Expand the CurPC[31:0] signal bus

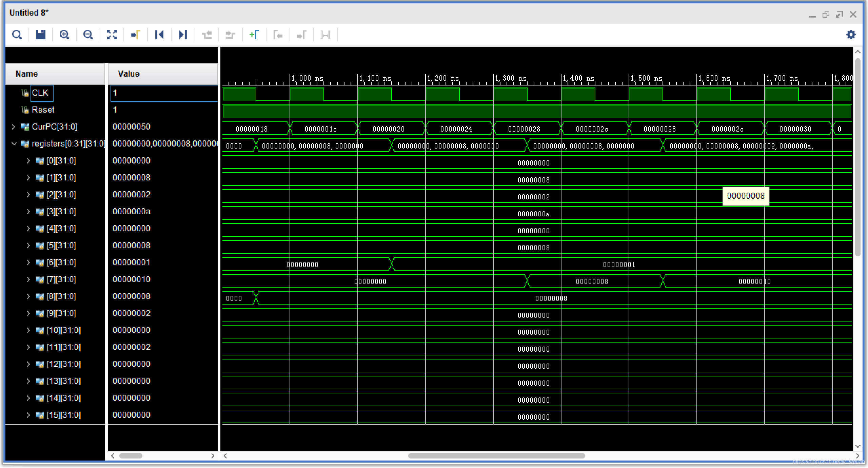coord(14,127)
